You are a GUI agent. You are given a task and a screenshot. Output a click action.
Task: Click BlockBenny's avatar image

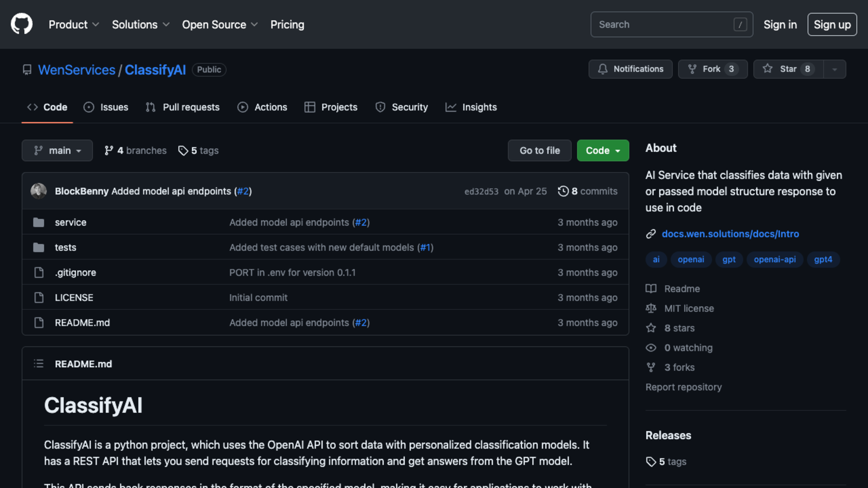[x=38, y=191]
